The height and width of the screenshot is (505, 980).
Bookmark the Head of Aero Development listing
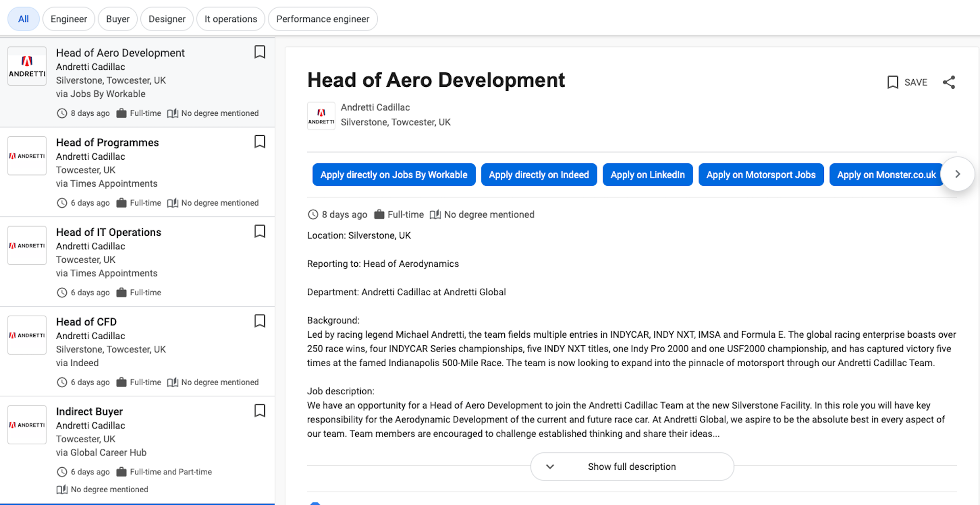259,52
